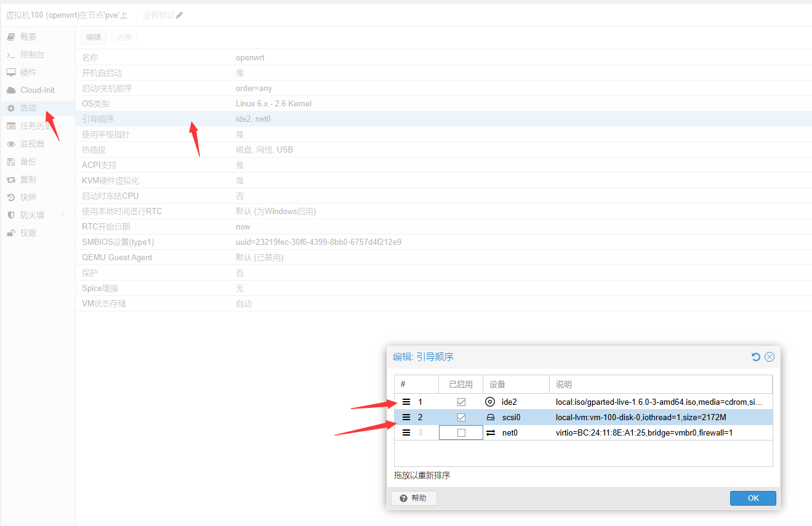Click the drag handle for ide2 row
Screen dimensions: 812x526
pyautogui.click(x=406, y=402)
